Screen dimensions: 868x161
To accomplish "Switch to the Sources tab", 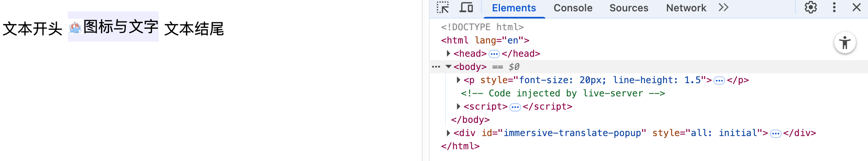I will (x=629, y=8).
